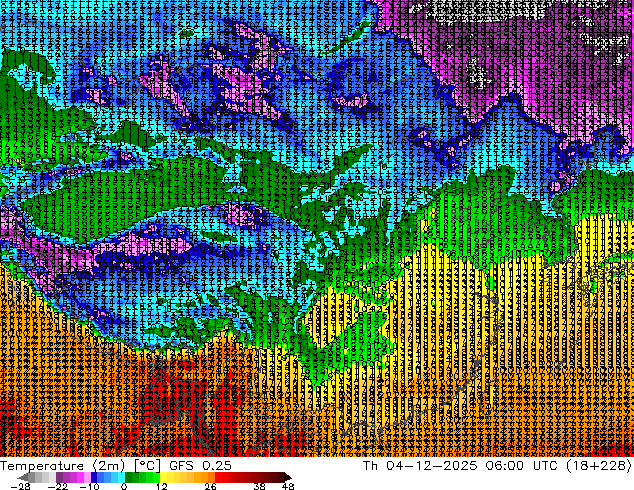634x490 pixels.
Task: Click the '06:00 UTC' time label
Action: point(524,466)
